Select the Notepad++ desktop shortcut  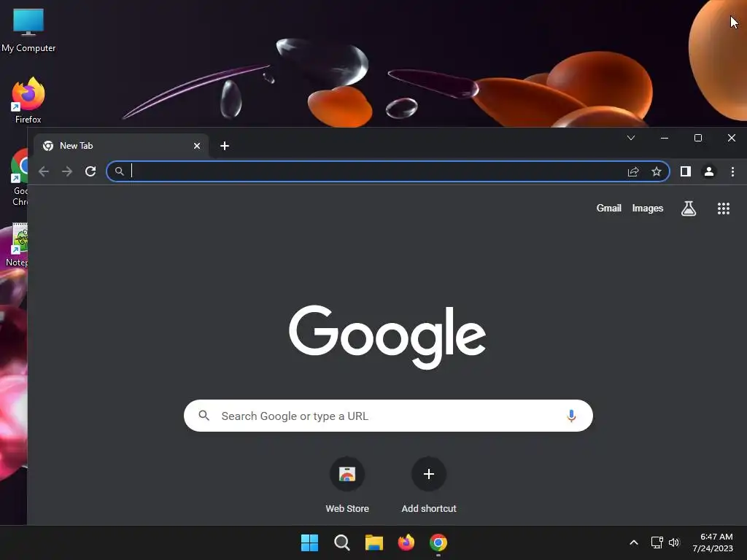18,245
